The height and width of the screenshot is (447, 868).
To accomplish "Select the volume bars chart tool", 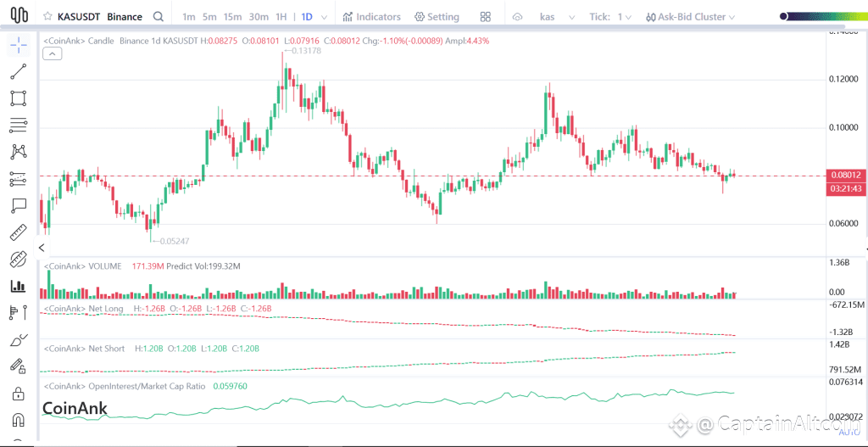I will [x=19, y=287].
